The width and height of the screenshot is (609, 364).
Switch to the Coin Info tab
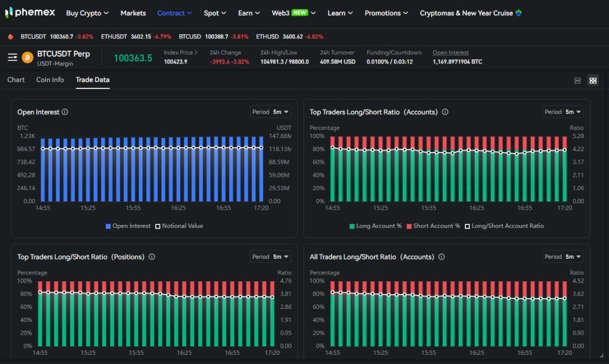coord(50,80)
